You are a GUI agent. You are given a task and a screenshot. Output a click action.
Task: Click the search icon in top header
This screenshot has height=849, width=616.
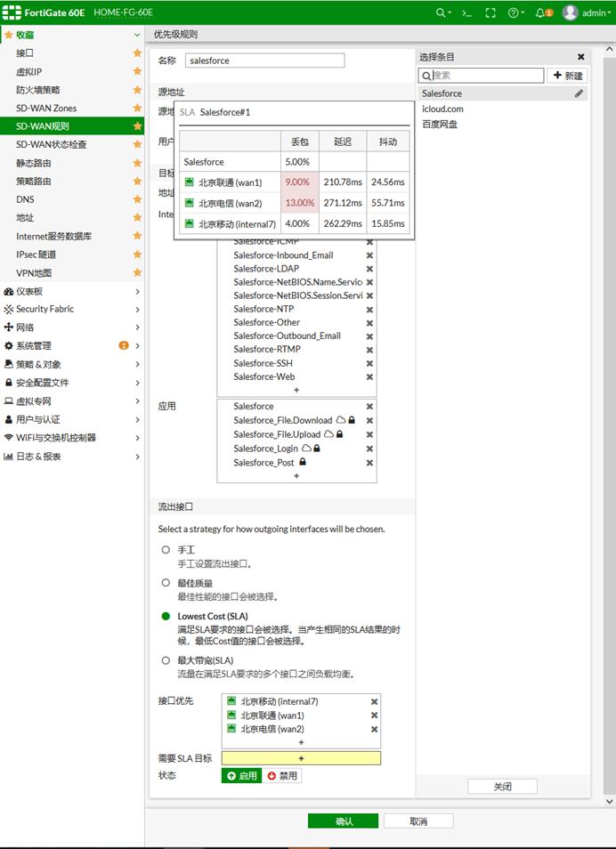point(442,13)
